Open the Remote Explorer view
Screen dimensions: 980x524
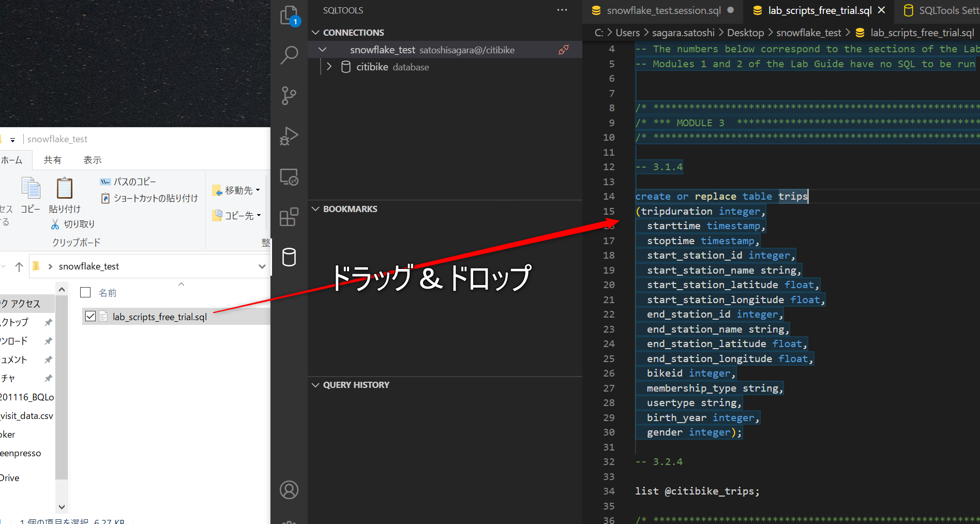[x=289, y=176]
